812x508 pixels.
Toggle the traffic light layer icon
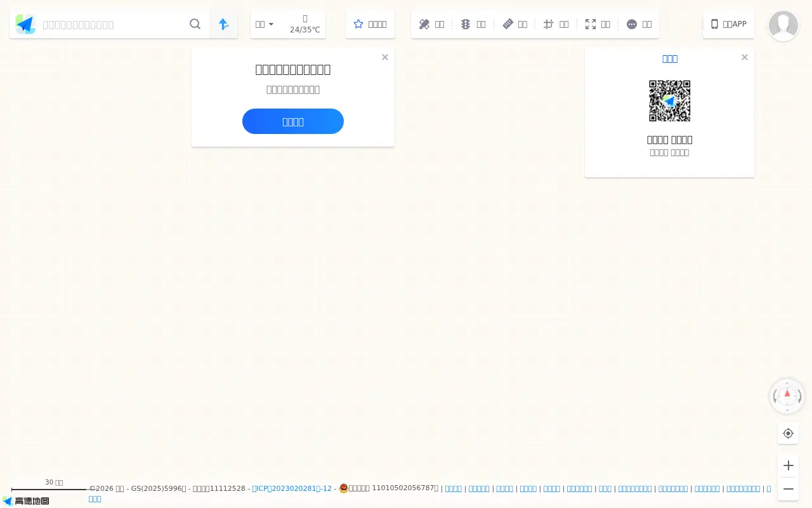(x=466, y=24)
